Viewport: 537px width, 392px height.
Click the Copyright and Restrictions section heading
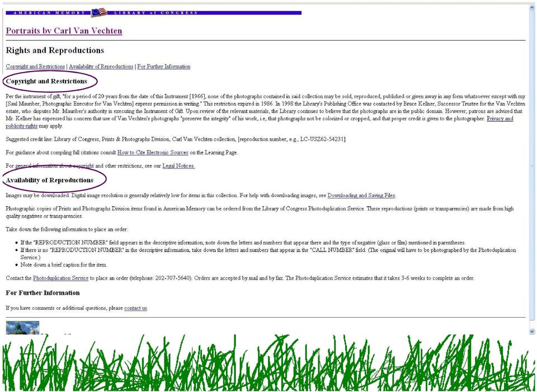pos(46,81)
